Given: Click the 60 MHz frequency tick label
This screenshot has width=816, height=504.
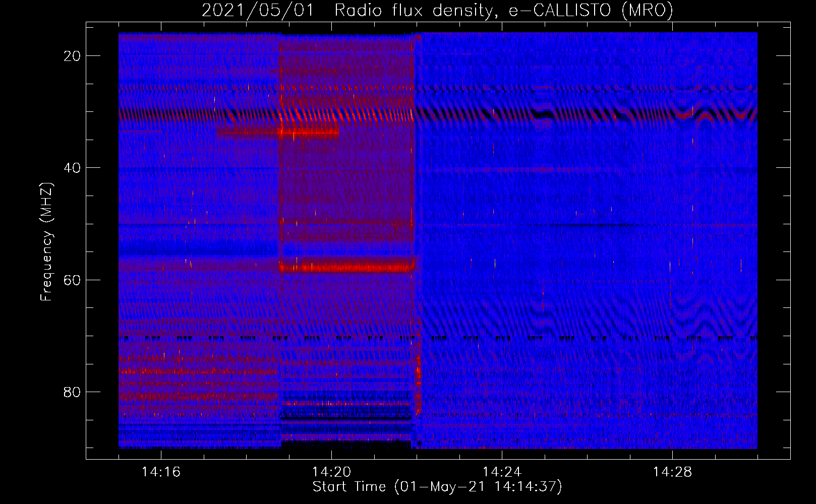Looking at the screenshot, I should pyautogui.click(x=72, y=280).
